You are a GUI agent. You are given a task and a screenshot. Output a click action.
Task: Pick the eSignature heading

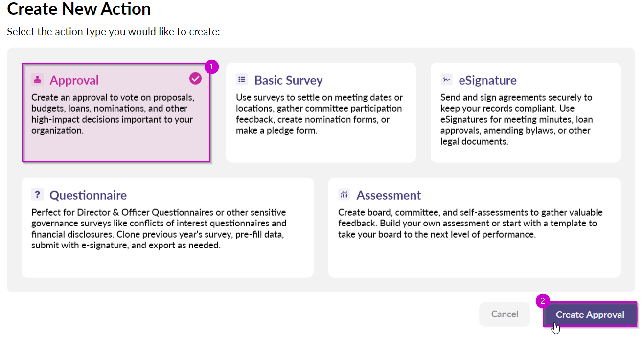487,80
